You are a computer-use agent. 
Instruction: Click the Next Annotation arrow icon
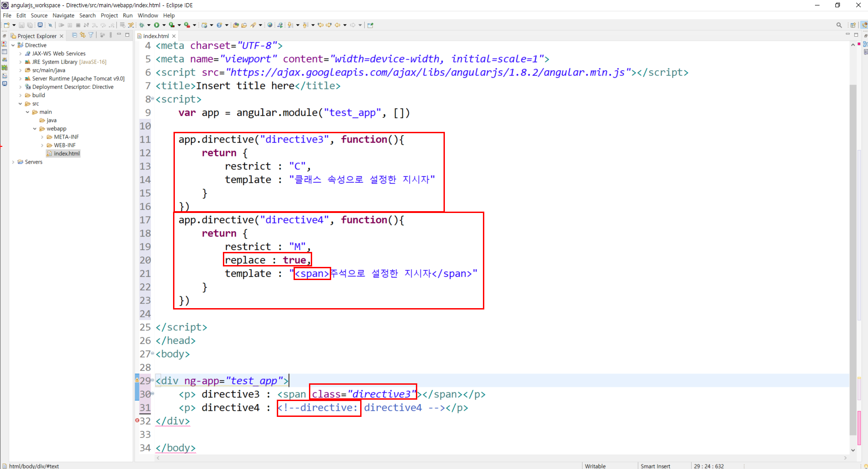pos(290,25)
